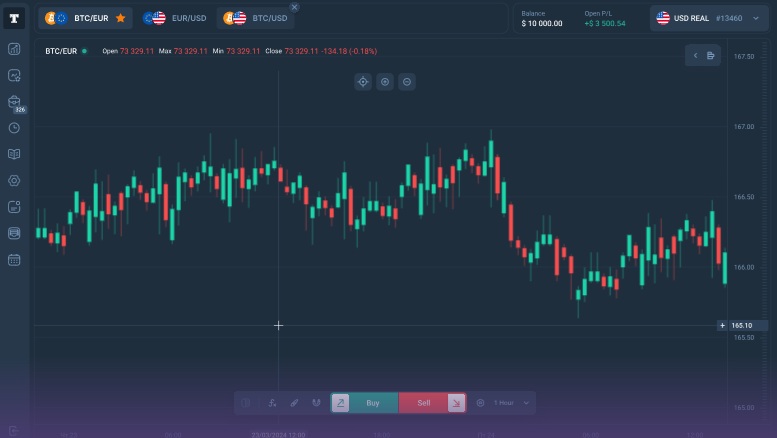The width and height of the screenshot is (777, 438).
Task: Open the history clock icon in sidebar
Action: pos(14,128)
